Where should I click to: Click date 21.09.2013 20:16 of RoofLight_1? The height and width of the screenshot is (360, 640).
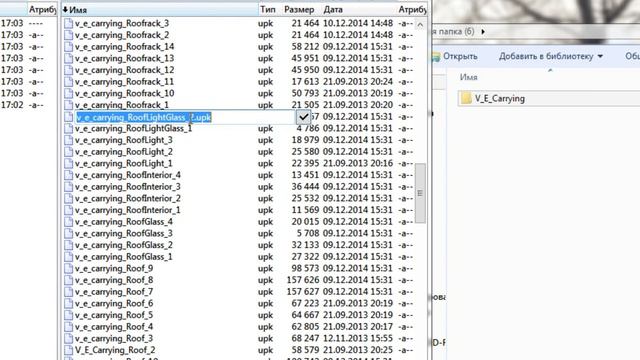tap(358, 163)
